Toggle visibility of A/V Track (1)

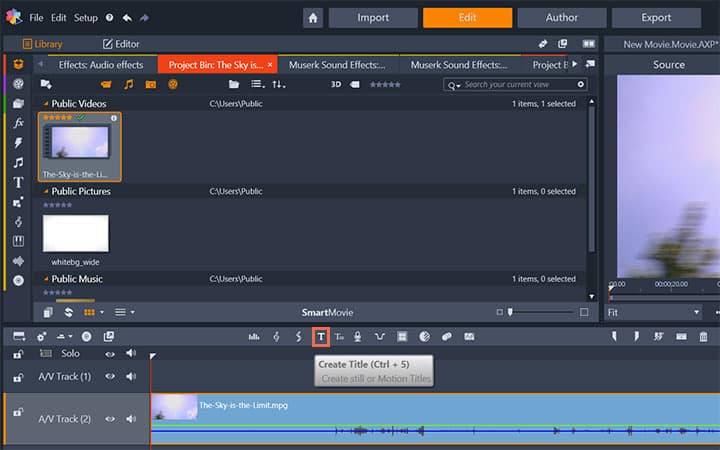click(x=110, y=377)
